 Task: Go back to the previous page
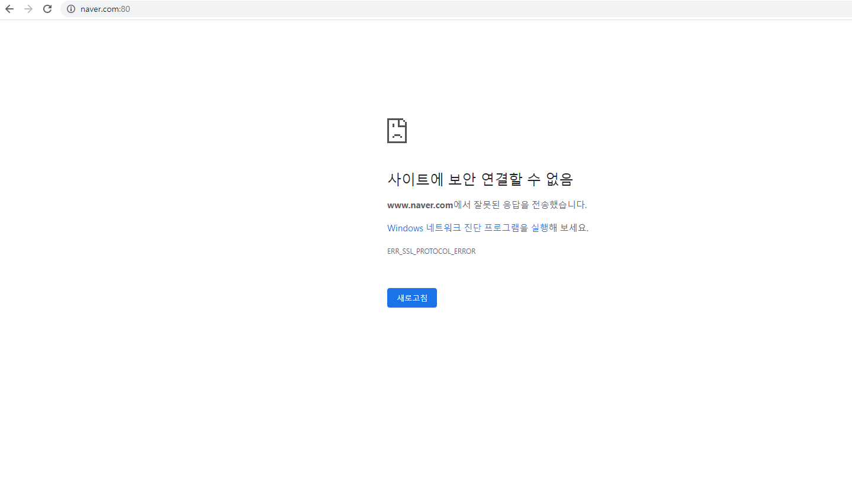point(9,9)
